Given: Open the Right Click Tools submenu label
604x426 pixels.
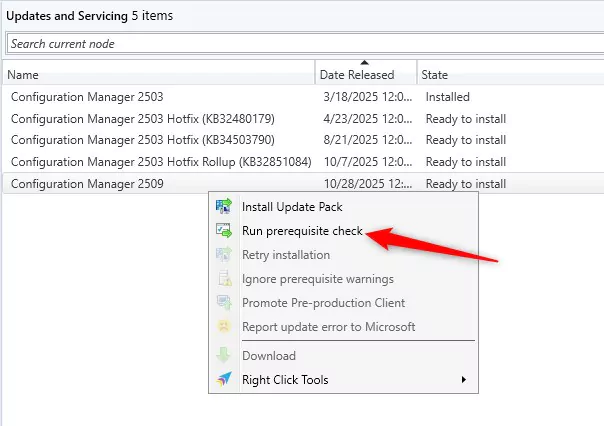Looking at the screenshot, I should [285, 380].
